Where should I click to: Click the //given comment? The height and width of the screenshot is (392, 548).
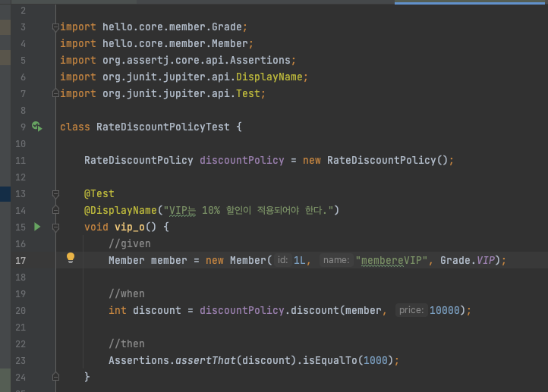coord(129,243)
